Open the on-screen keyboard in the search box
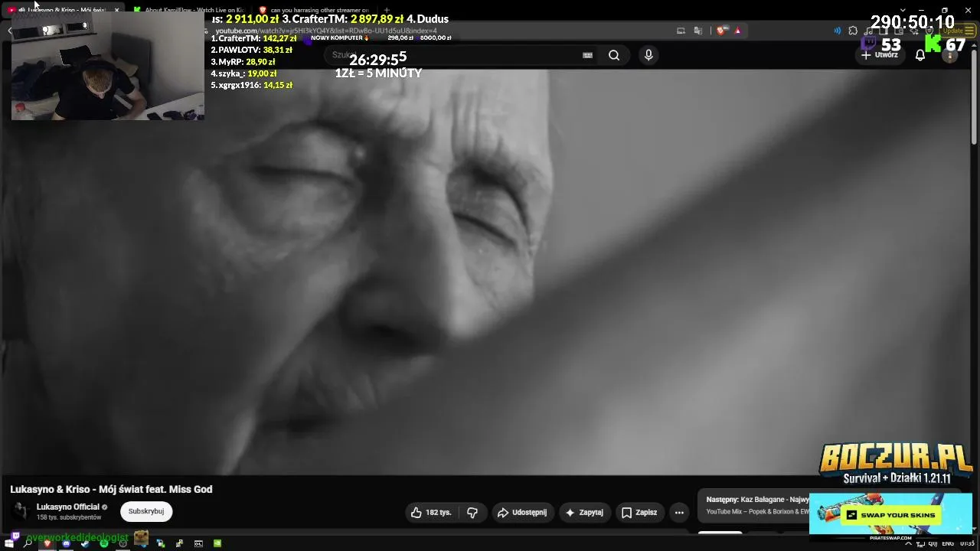 (587, 55)
